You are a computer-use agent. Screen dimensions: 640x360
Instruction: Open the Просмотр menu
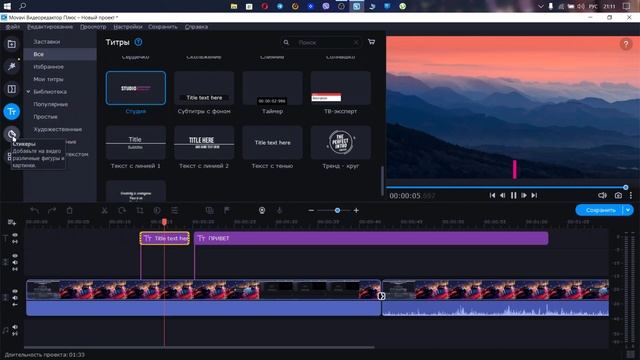click(x=93, y=27)
